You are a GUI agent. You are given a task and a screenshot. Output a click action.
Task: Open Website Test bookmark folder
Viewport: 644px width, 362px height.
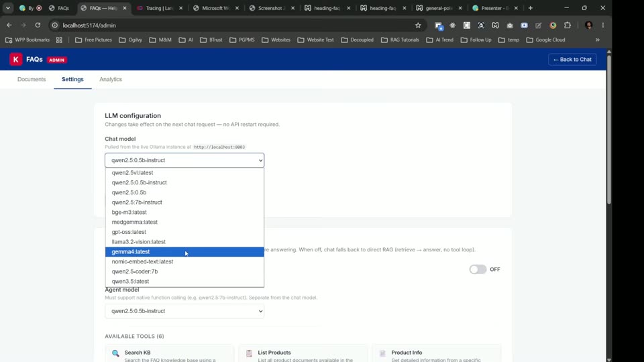[315, 40]
